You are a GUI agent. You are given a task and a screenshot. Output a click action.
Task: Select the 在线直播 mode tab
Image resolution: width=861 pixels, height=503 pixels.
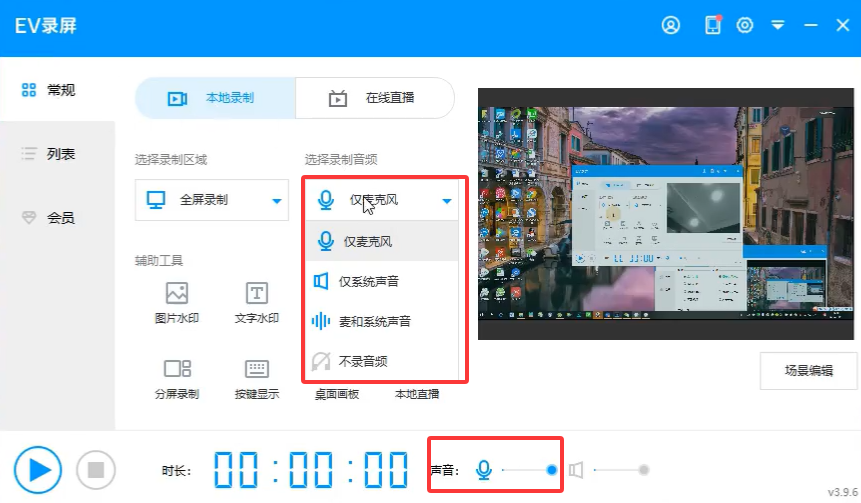[375, 98]
